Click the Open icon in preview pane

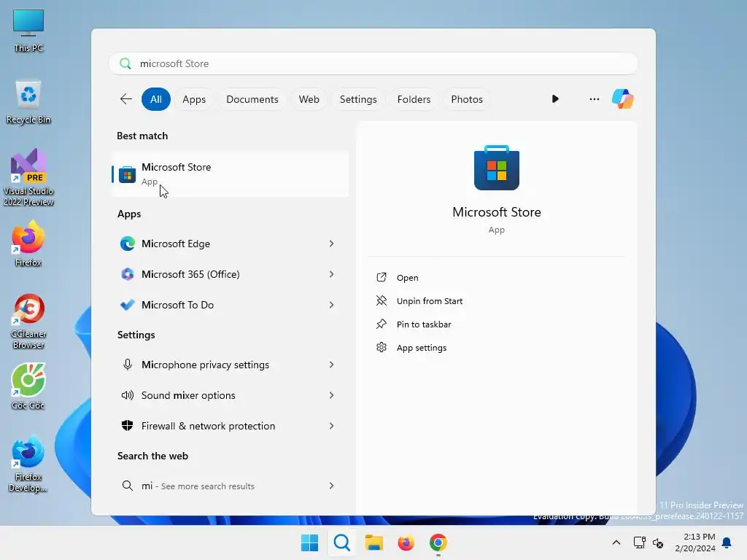[x=381, y=277]
